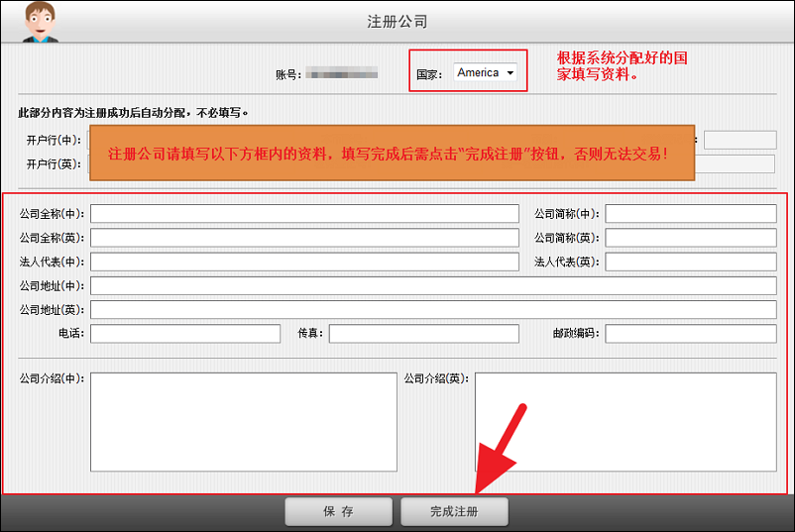795x532 pixels.
Task: Click the postal code (邮政编码) field
Action: click(690, 334)
